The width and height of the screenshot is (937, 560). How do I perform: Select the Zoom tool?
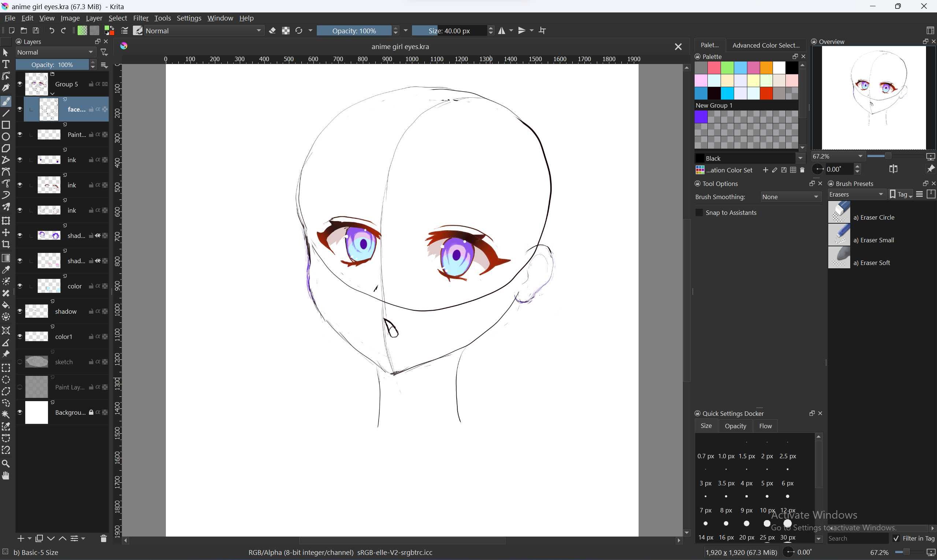pyautogui.click(x=5, y=464)
